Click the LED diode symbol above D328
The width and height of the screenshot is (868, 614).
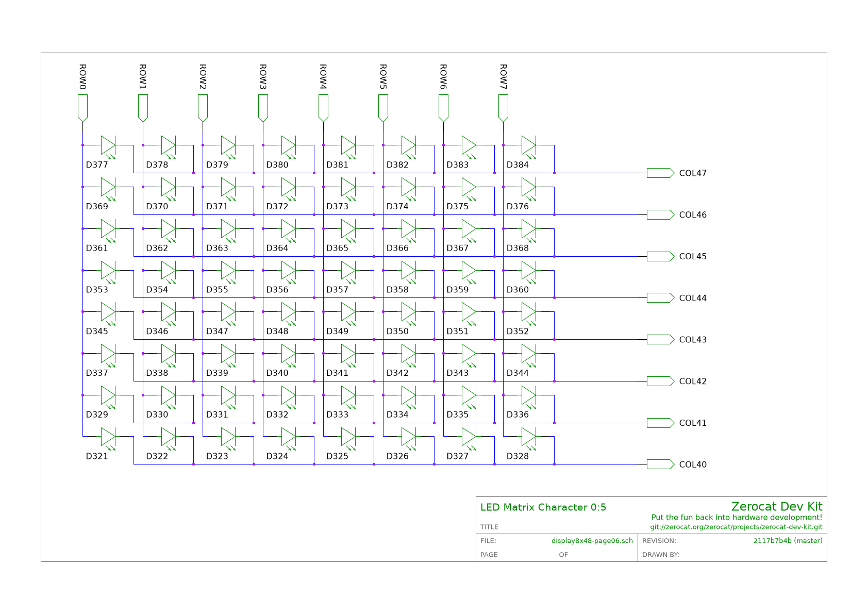529,438
